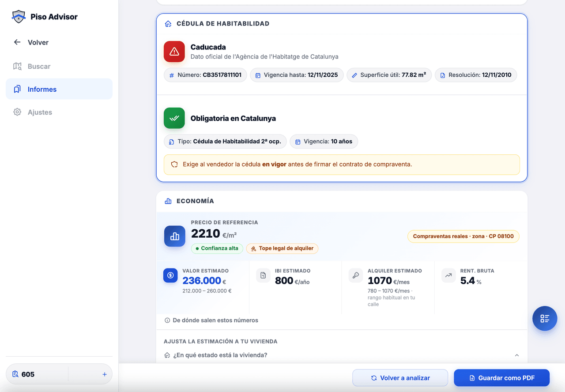Click the house icon in Cédula de Habitabilidad header
Image resolution: width=565 pixels, height=392 pixels.
(x=168, y=24)
